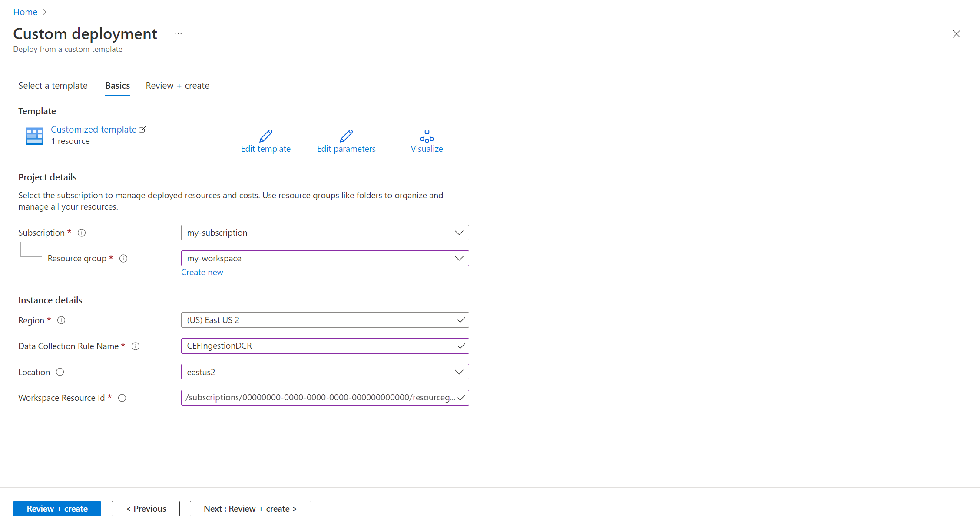Viewport: 980px width, 529px height.
Task: Expand the Subscription dropdown
Action: click(324, 233)
